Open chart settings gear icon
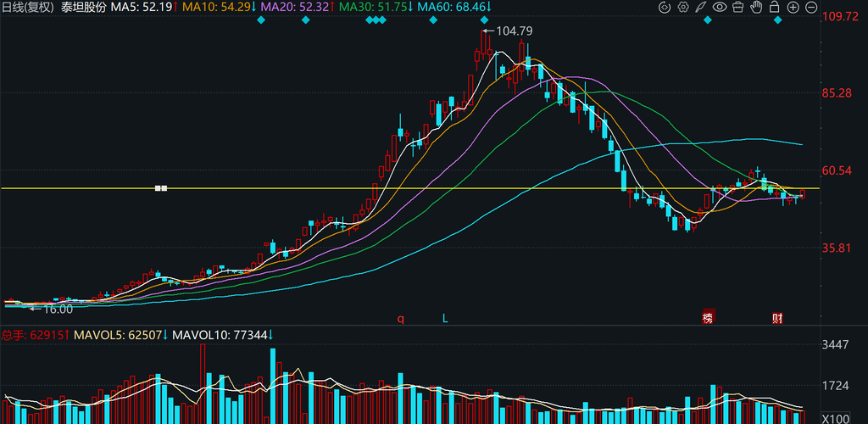This screenshot has height=424, width=868. point(683,7)
